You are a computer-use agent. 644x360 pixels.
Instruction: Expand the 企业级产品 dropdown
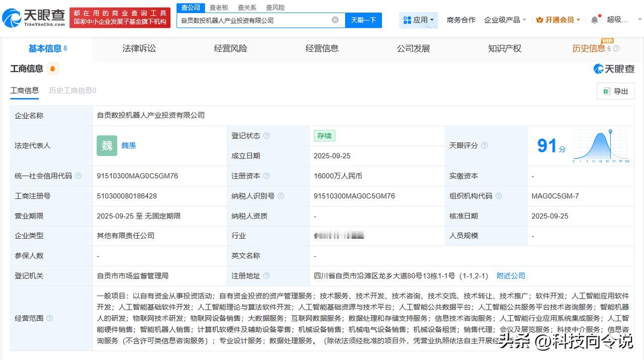pos(505,20)
